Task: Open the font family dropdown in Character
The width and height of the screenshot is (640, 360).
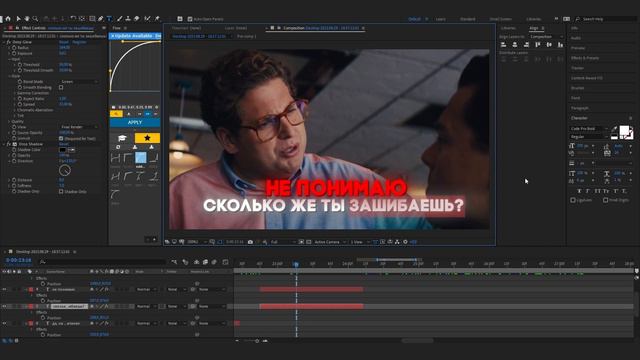Action: [x=589, y=129]
